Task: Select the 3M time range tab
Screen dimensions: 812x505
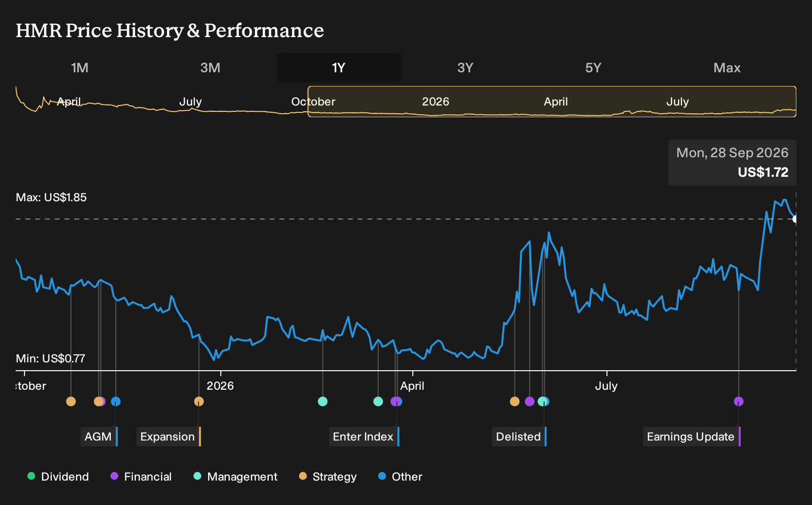Action: [211, 67]
